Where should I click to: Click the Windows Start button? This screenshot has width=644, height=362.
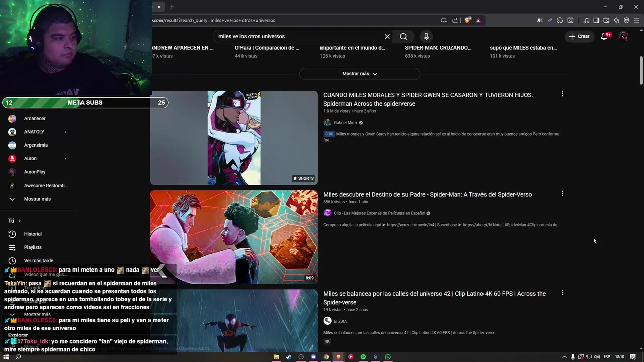pos(6,357)
